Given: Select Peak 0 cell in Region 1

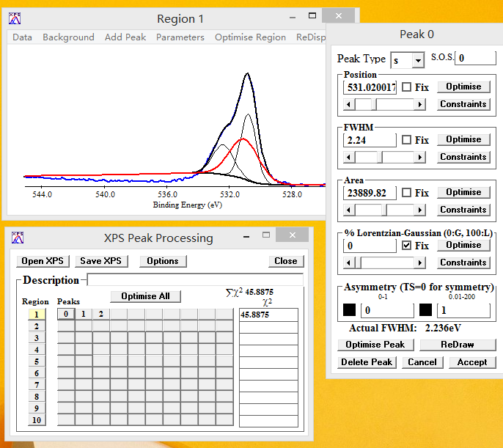Looking at the screenshot, I should [x=66, y=314].
